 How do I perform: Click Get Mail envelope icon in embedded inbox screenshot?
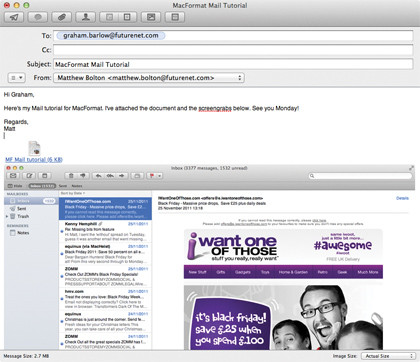pyautogui.click(x=13, y=176)
